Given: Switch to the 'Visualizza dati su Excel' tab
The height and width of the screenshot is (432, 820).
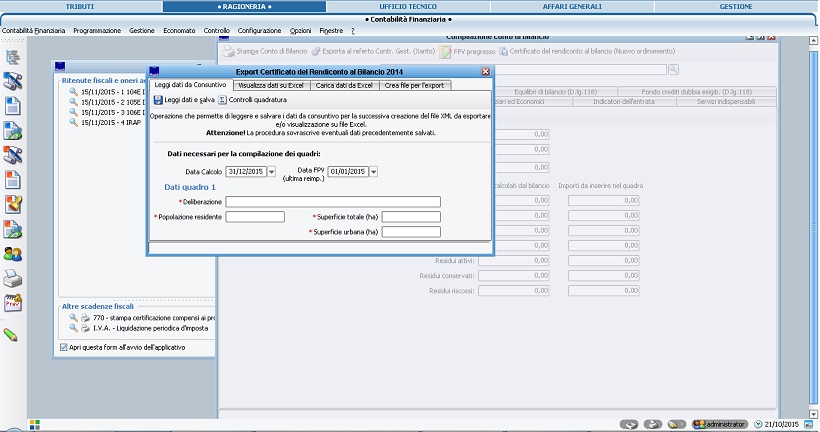Looking at the screenshot, I should 269,85.
